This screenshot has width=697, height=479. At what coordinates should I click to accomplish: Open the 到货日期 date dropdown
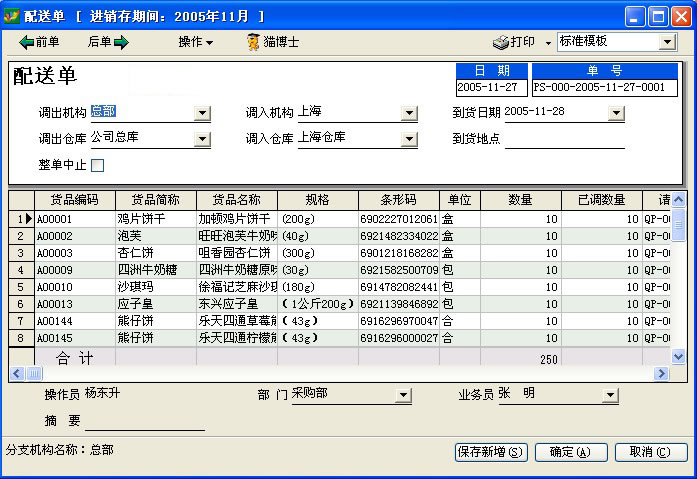tap(616, 113)
